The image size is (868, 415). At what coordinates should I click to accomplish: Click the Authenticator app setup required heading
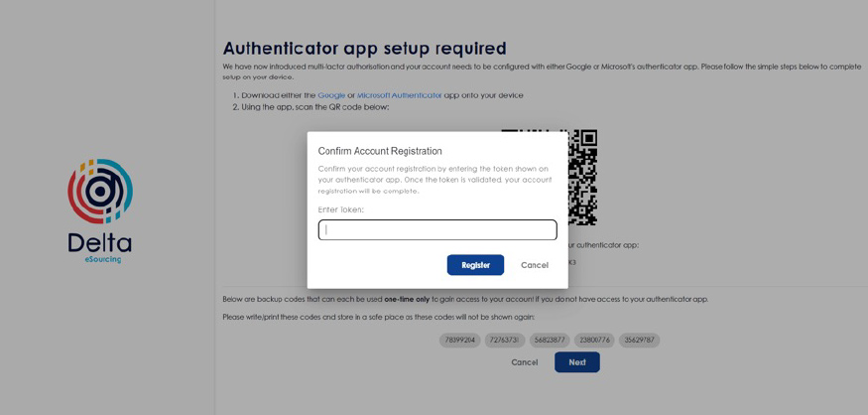(x=364, y=48)
